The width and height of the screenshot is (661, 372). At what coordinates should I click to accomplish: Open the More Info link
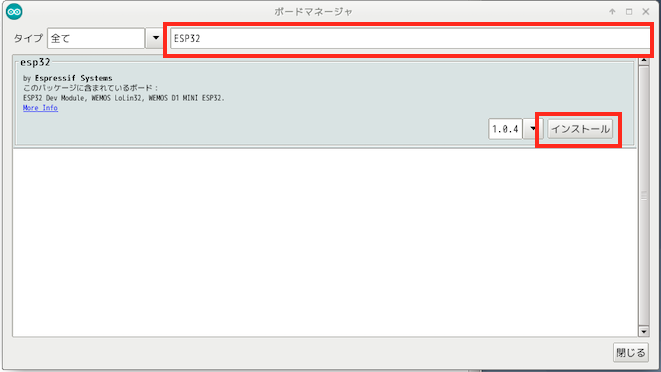(x=40, y=108)
